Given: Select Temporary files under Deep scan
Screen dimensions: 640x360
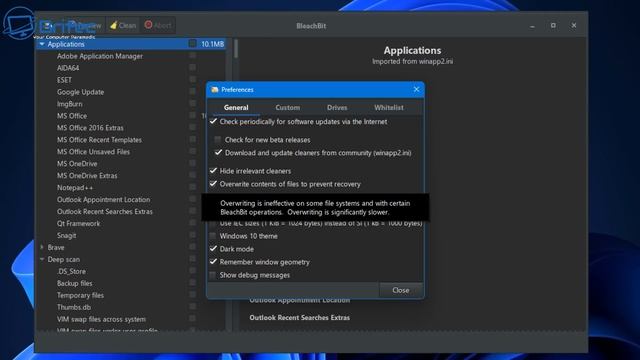Looking at the screenshot, I should tap(80, 295).
